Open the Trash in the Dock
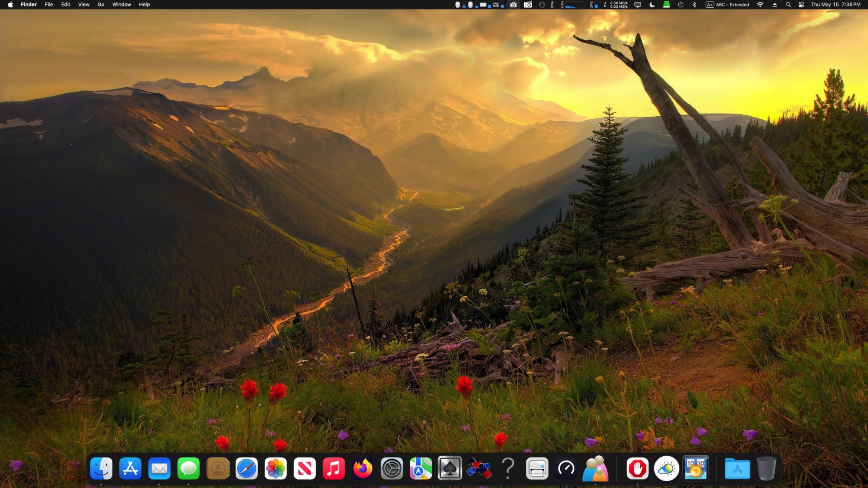This screenshot has height=488, width=868. pyautogui.click(x=766, y=468)
